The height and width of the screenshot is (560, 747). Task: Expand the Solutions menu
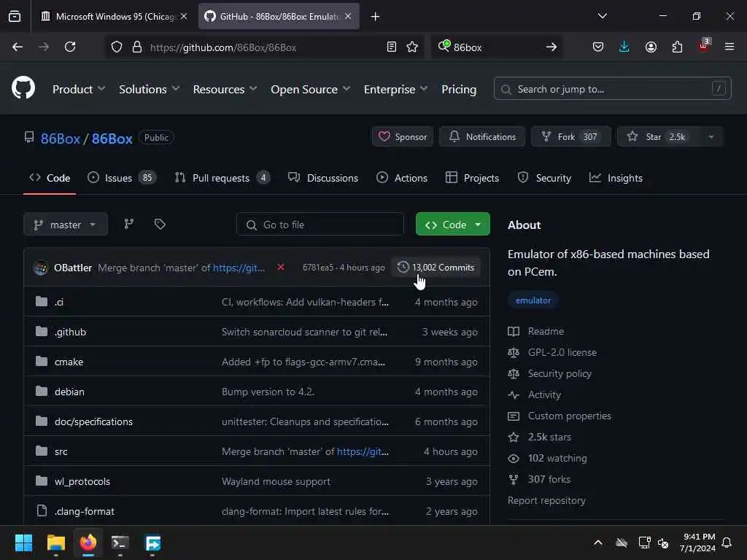tap(149, 89)
